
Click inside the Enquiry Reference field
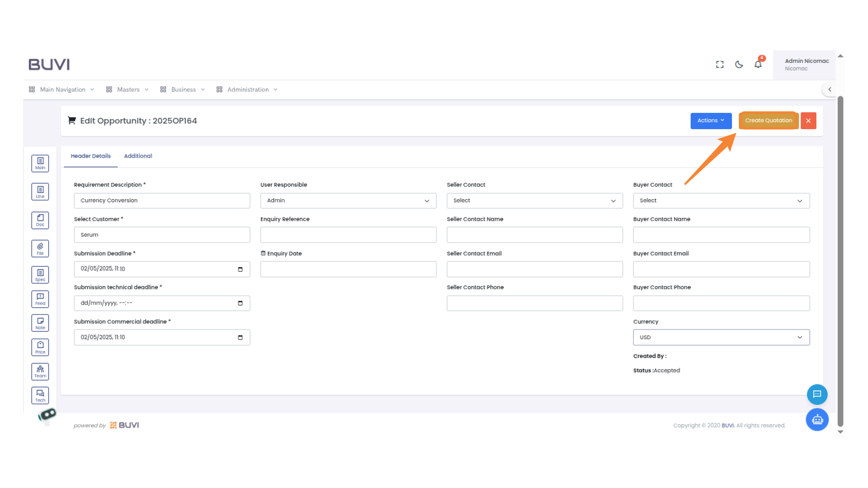348,235
